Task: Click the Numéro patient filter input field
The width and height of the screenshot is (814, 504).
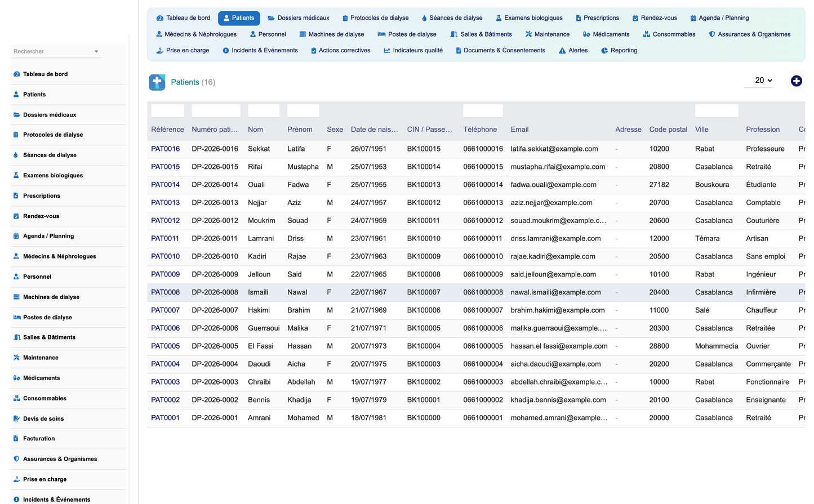Action: click(x=216, y=110)
